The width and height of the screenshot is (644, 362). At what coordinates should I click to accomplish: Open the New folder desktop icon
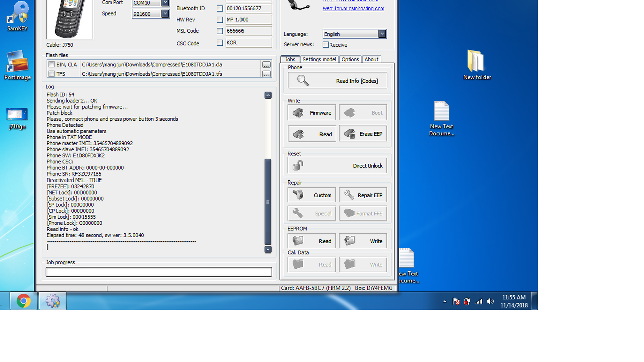476,65
